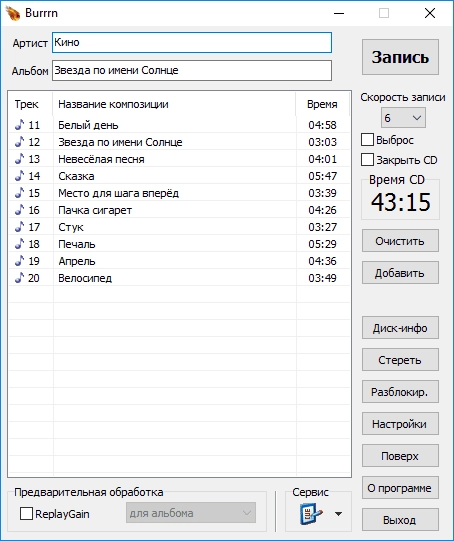
Task: Click the 05:47 duration cell
Action: [x=322, y=176]
